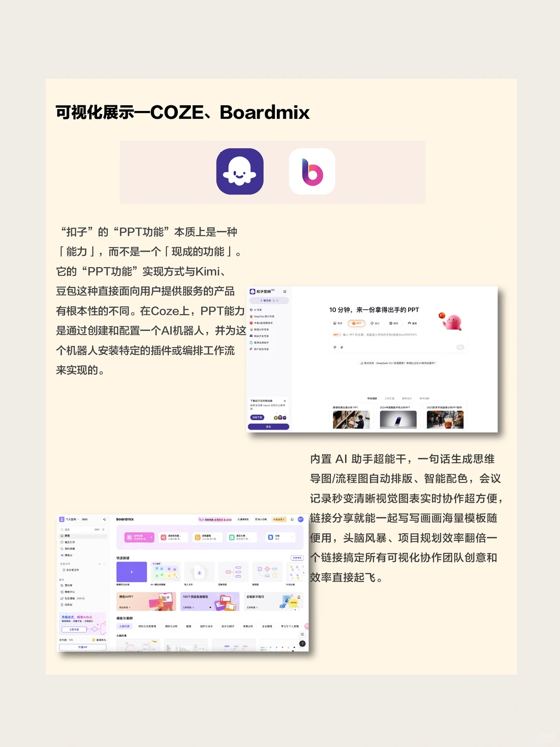Select 调研与分析 template tab in Boardmix

(171, 626)
